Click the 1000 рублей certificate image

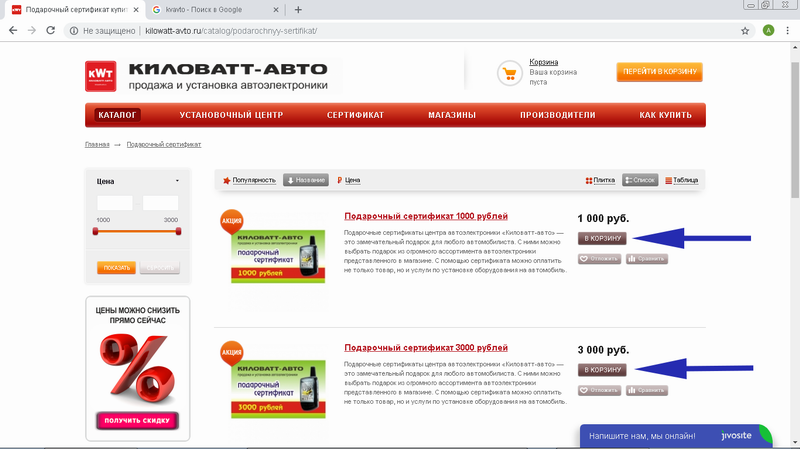pyautogui.click(x=278, y=256)
